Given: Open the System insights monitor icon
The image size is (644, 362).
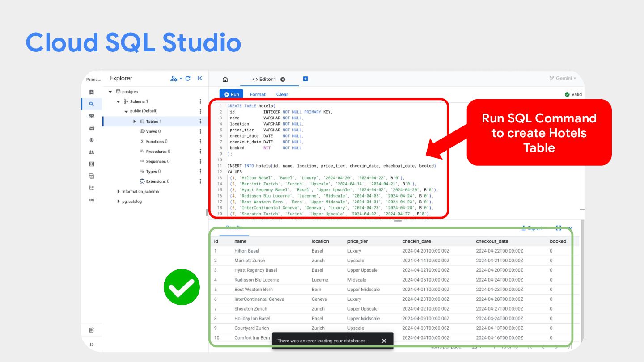Looking at the screenshot, I should (x=92, y=116).
